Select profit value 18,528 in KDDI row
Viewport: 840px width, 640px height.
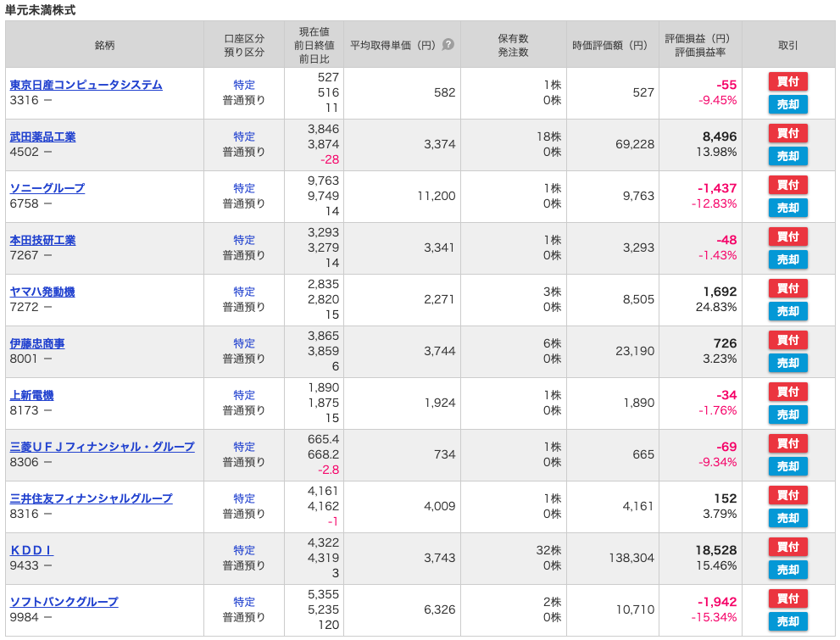pyautogui.click(x=715, y=550)
